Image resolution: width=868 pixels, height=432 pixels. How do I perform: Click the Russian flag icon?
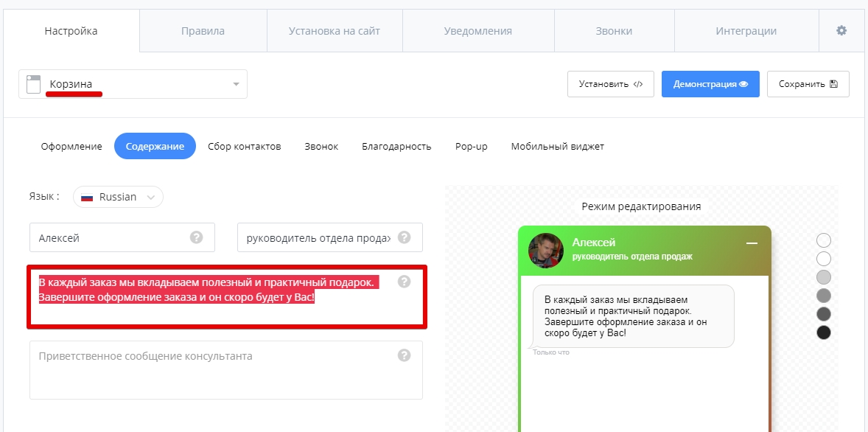coord(87,197)
